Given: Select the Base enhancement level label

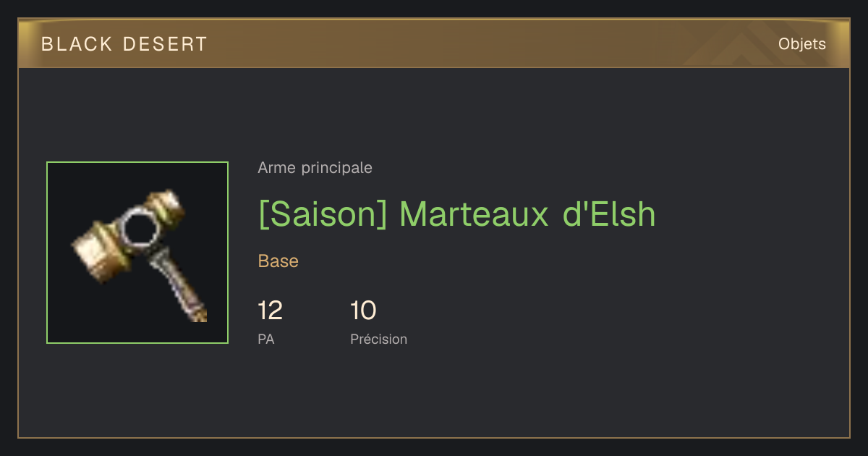Looking at the screenshot, I should coord(278,261).
